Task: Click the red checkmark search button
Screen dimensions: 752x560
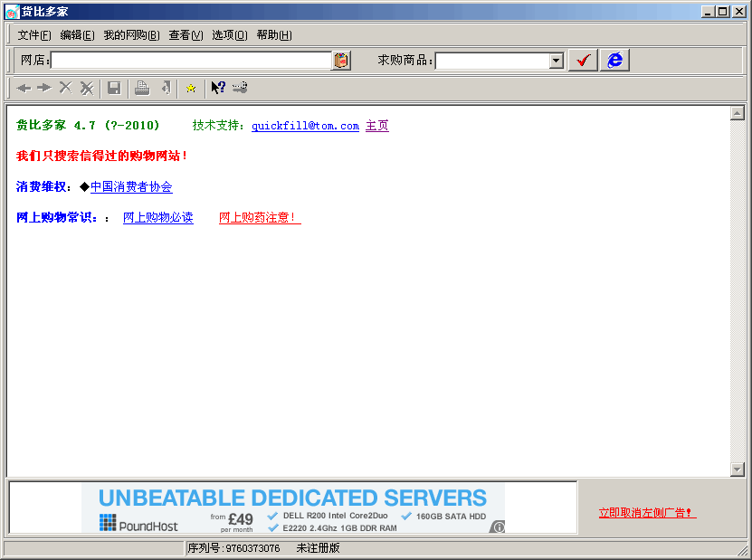Action: (x=582, y=60)
